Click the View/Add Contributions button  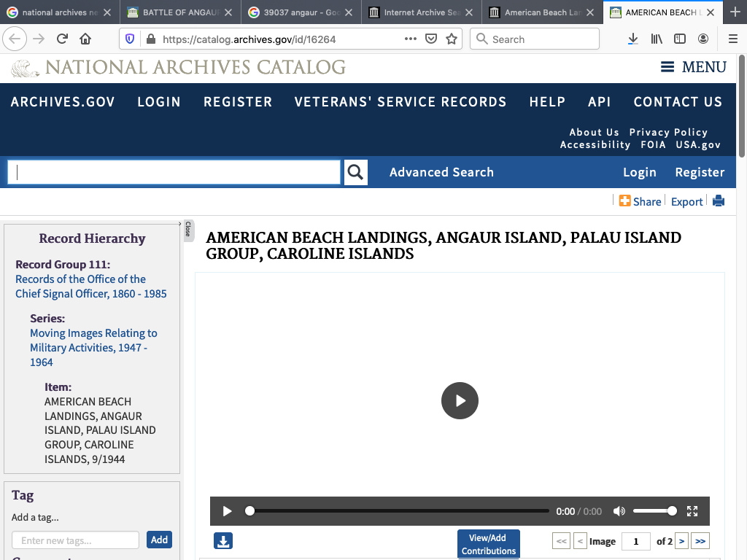click(488, 545)
